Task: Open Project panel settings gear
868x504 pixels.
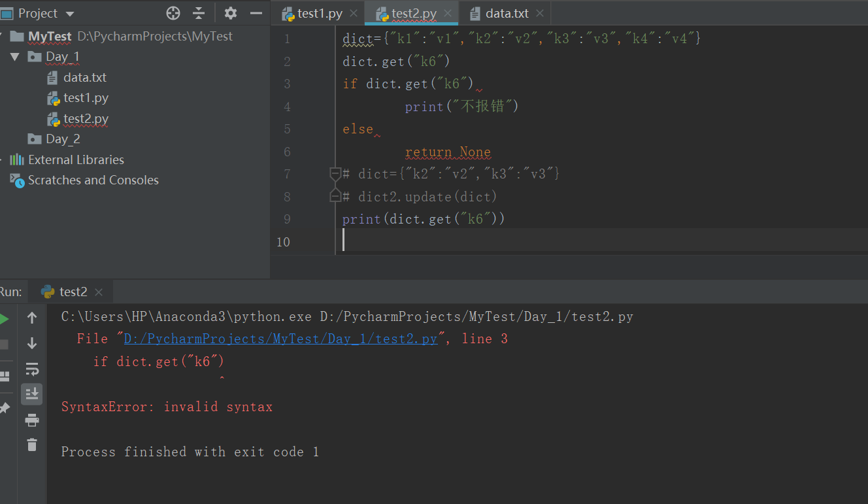Action: 231,13
